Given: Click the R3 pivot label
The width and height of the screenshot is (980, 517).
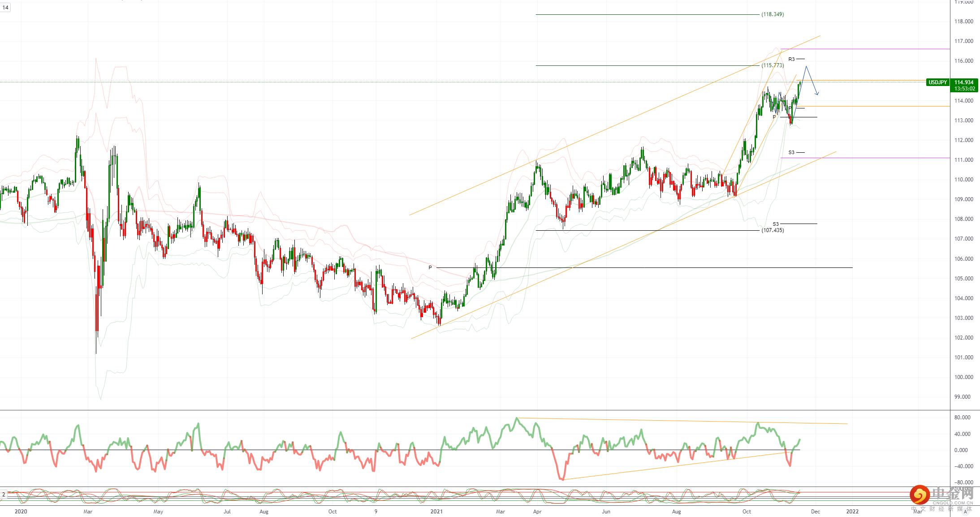Looking at the screenshot, I should (x=791, y=59).
